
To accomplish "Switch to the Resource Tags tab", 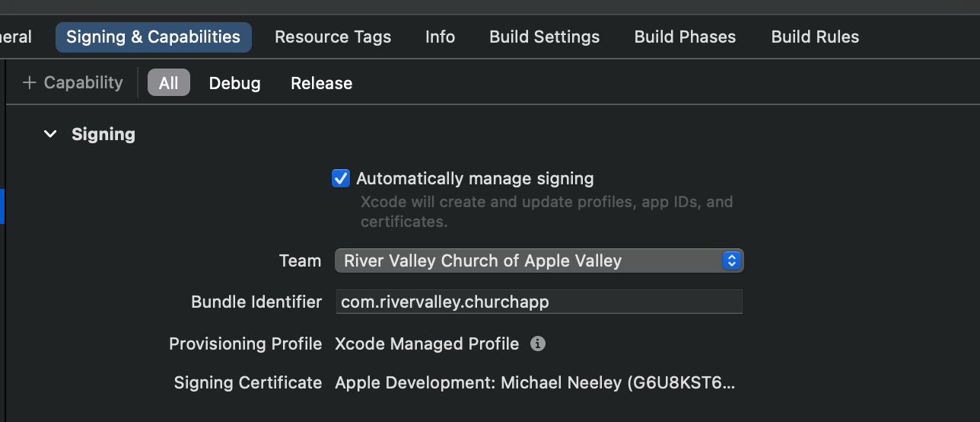I will pos(332,37).
